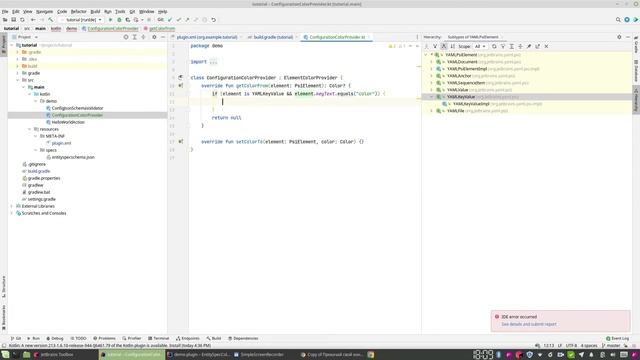The width and height of the screenshot is (640, 360).
Task: Expand all icon in Project panel
Action: coord(135,37)
